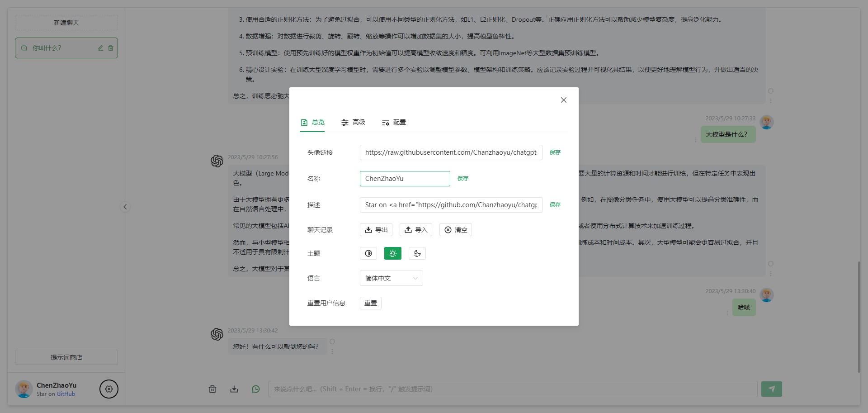
Task: Clear chat records with 清空 button
Action: point(456,230)
